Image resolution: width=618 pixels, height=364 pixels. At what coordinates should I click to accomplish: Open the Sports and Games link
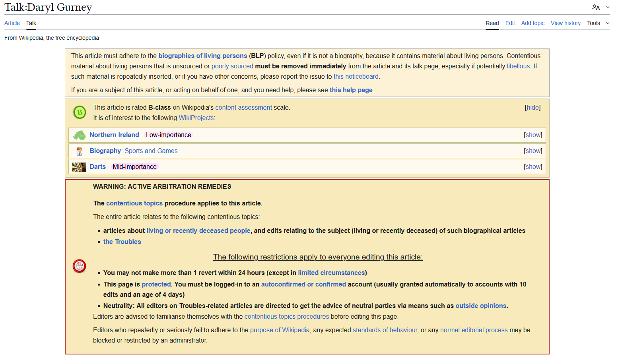point(151,151)
